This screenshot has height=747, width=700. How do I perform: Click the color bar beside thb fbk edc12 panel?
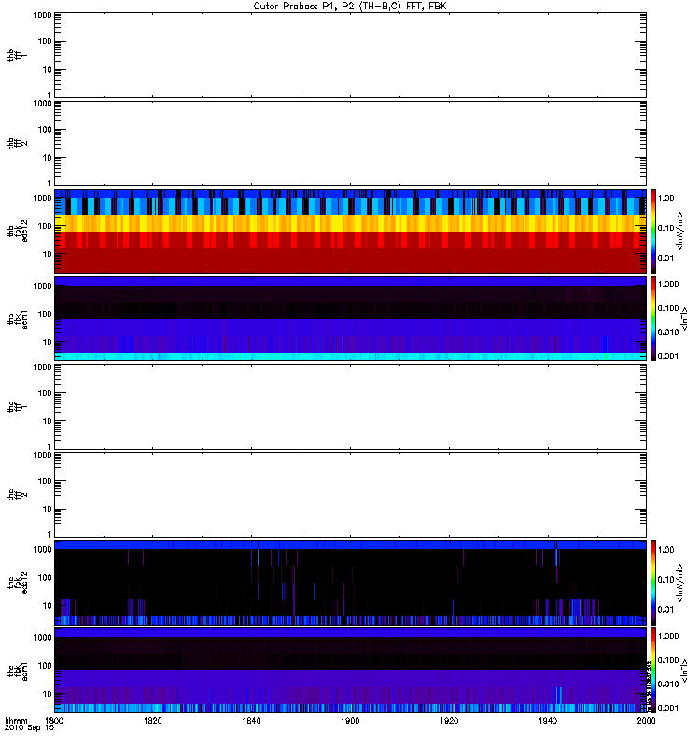point(653,231)
